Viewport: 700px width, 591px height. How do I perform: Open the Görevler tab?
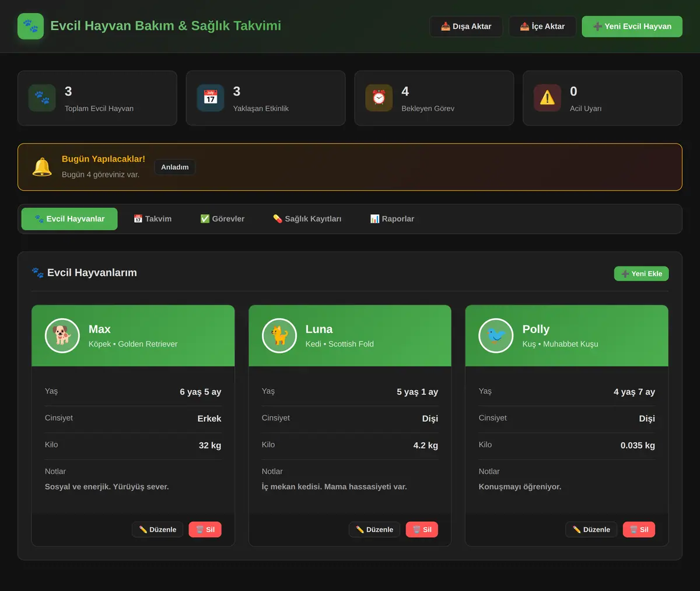click(222, 219)
